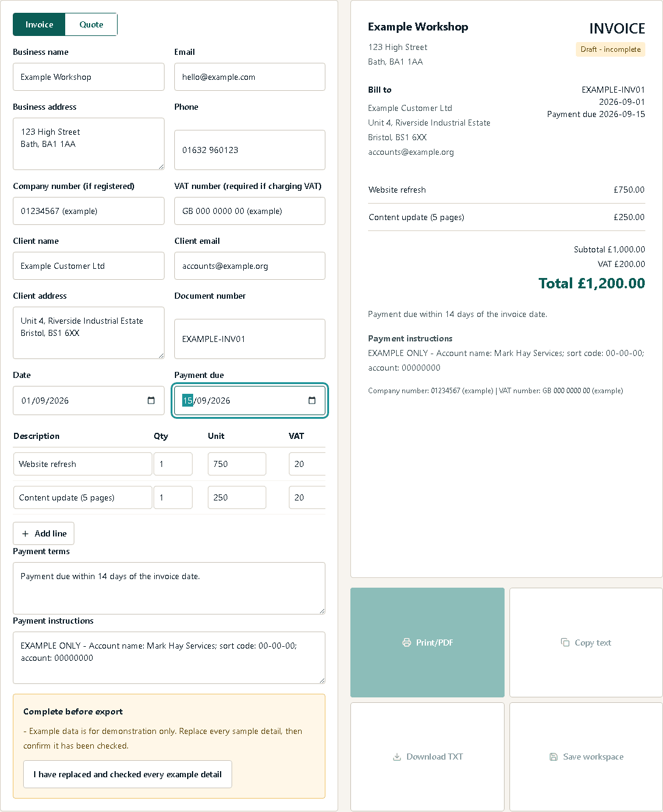The image size is (663, 812).
Task: Edit the unit price 750 field
Action: point(237,464)
